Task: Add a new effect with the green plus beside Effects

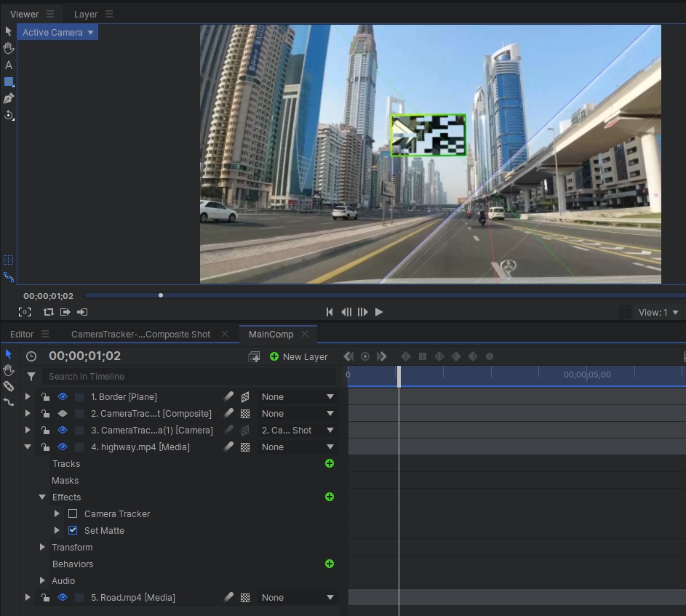Action: click(330, 497)
